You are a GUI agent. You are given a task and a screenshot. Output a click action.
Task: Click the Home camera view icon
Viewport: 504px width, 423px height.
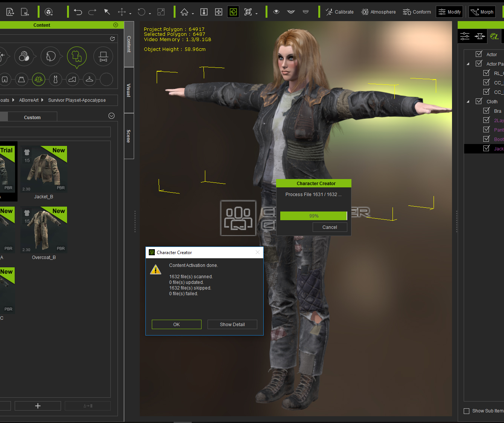(x=184, y=12)
